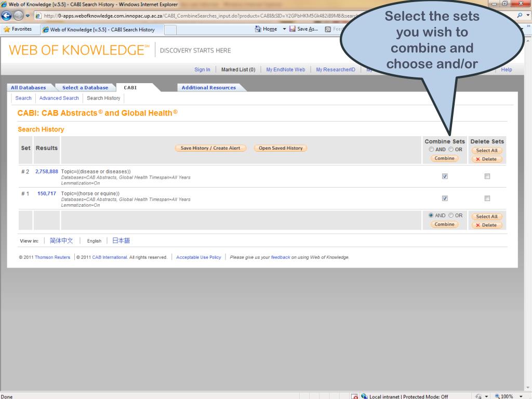
Task: Check the delete checkbox for set #1
Action: [487, 198]
